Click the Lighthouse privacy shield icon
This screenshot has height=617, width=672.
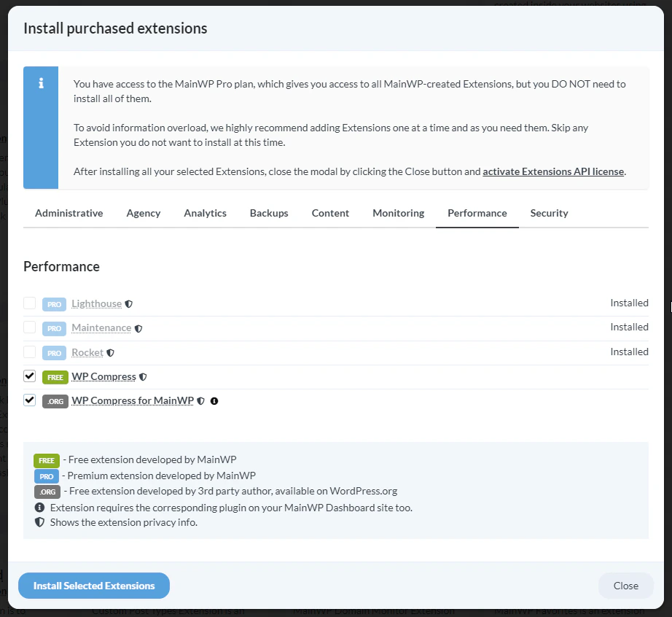[128, 304]
